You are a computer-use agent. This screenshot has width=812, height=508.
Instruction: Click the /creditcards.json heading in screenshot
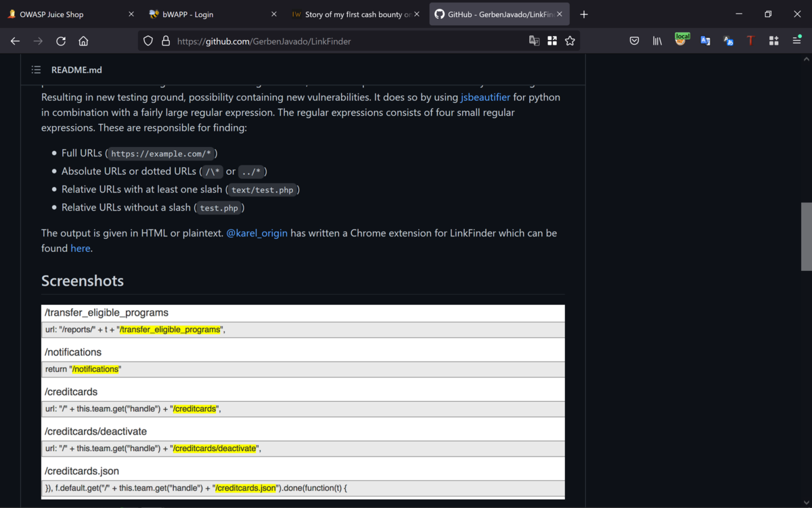(82, 471)
